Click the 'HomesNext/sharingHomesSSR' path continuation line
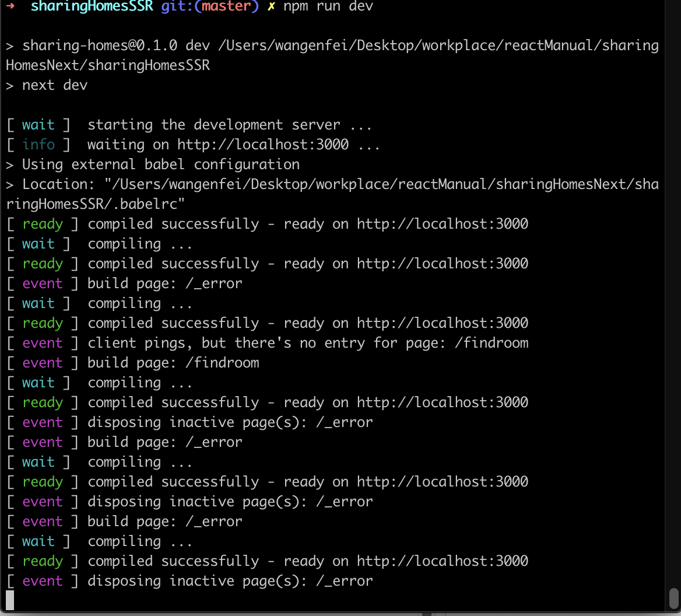Screen dimensions: 681x616 108,65
